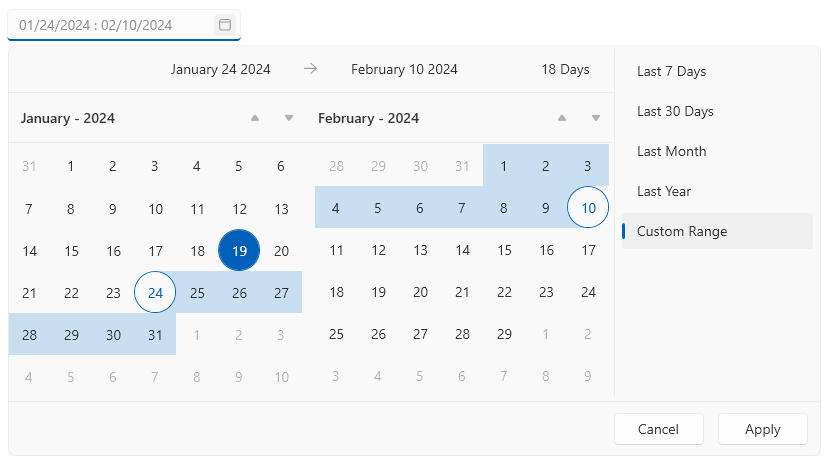This screenshot has height=462, width=830.
Task: Pick January 24 as the start date
Action: coord(155,292)
